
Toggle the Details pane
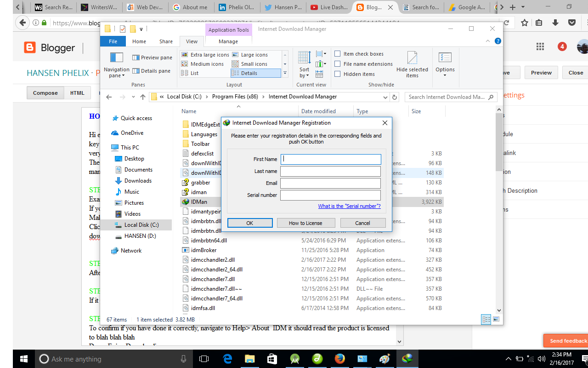tap(151, 71)
